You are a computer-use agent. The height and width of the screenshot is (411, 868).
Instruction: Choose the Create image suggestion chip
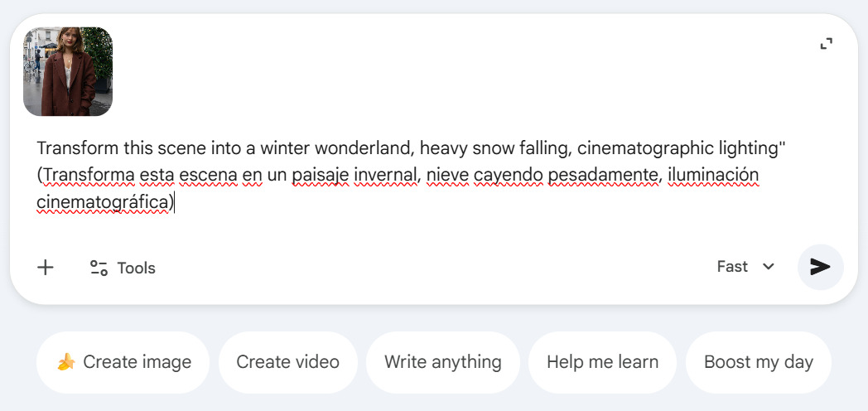click(x=123, y=362)
